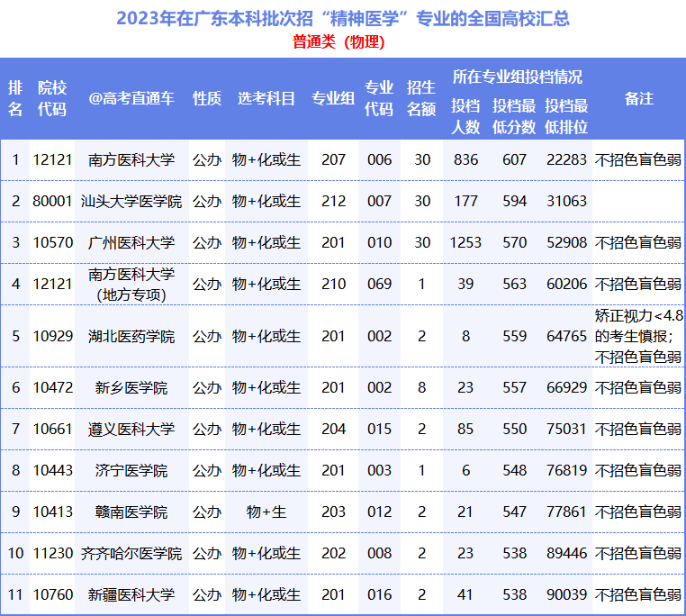Click the '投档最低排位' column header
Image resolution: width=686 pixels, height=616 pixels.
(x=566, y=116)
